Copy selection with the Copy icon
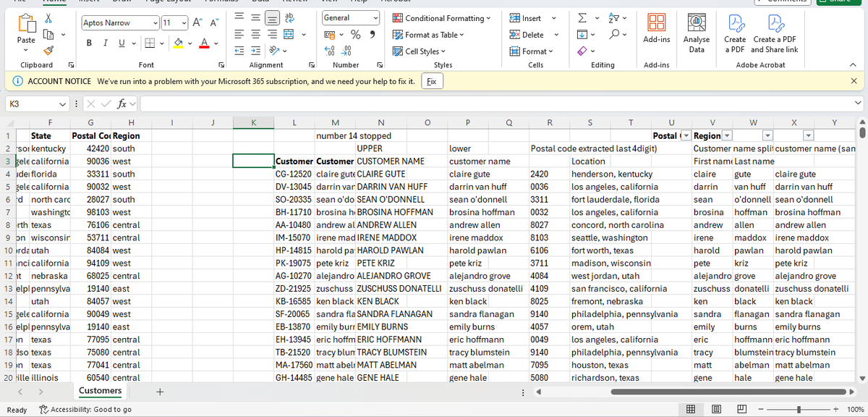The width and height of the screenshot is (868, 417). click(x=50, y=34)
